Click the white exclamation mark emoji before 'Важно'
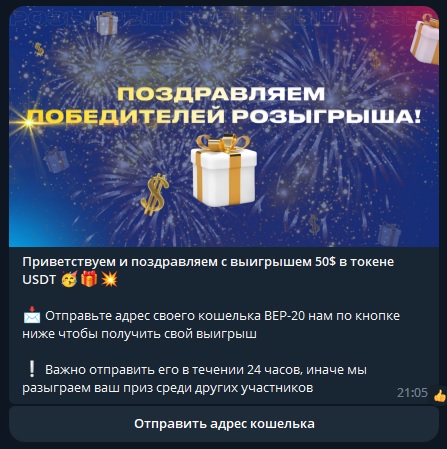 click(32, 369)
